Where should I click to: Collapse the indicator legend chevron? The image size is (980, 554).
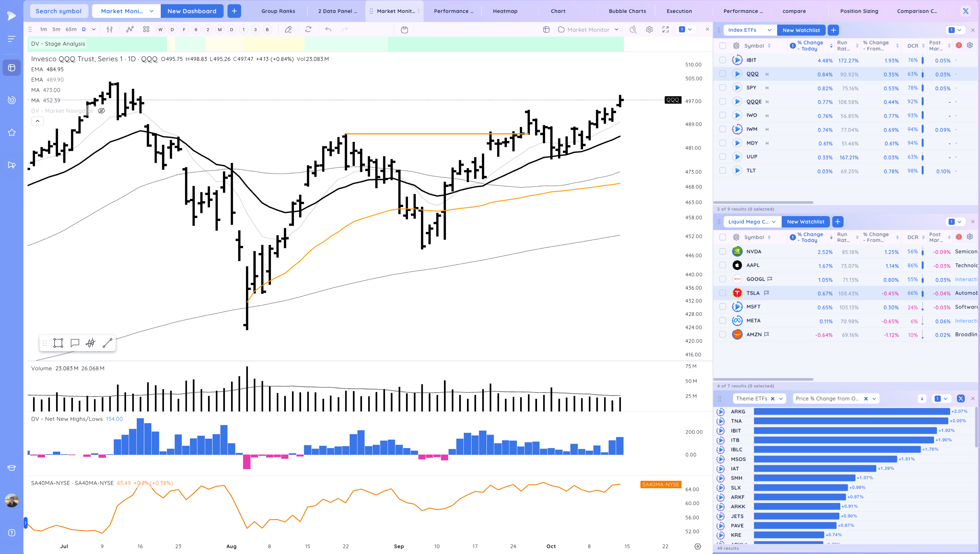(x=37, y=121)
